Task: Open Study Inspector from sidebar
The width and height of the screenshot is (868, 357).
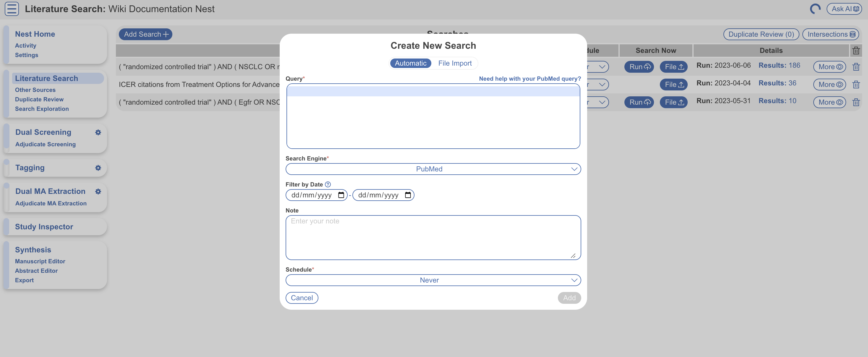Action: 44,227
